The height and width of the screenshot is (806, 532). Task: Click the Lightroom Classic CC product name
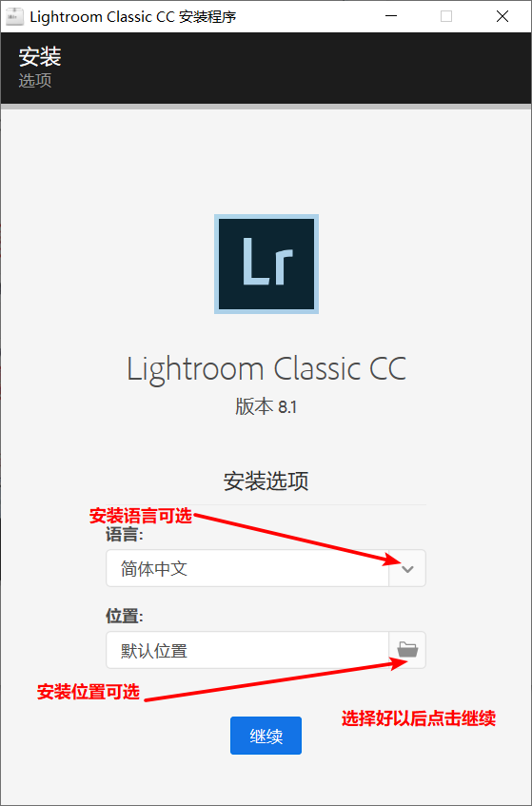pyautogui.click(x=266, y=368)
